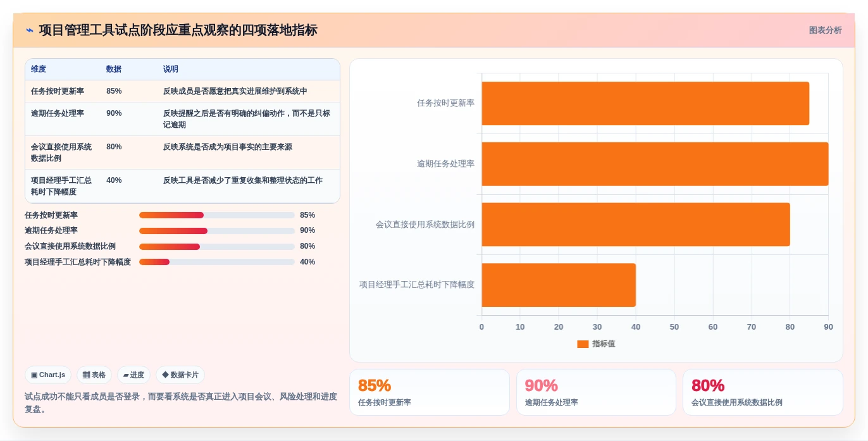This screenshot has height=441, width=868.
Task: Click the page title 项目管理工具试点阶段应重点观察的四项落地指标
Action: [178, 30]
